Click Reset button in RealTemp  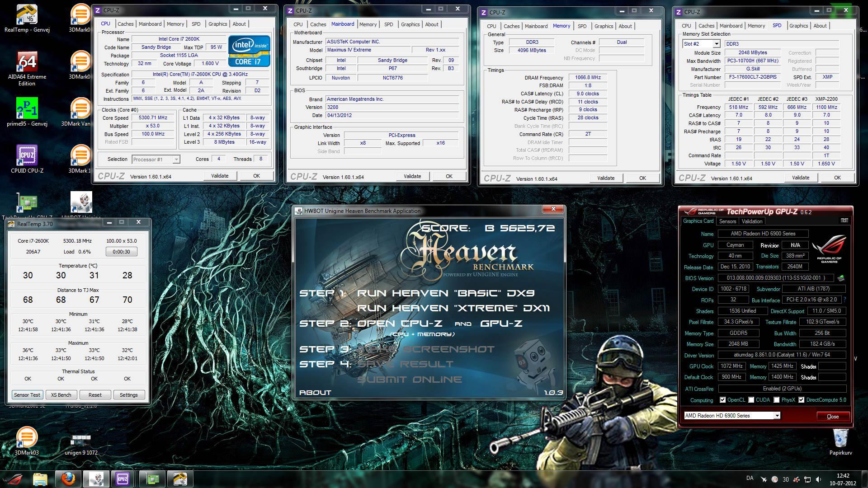coord(95,394)
